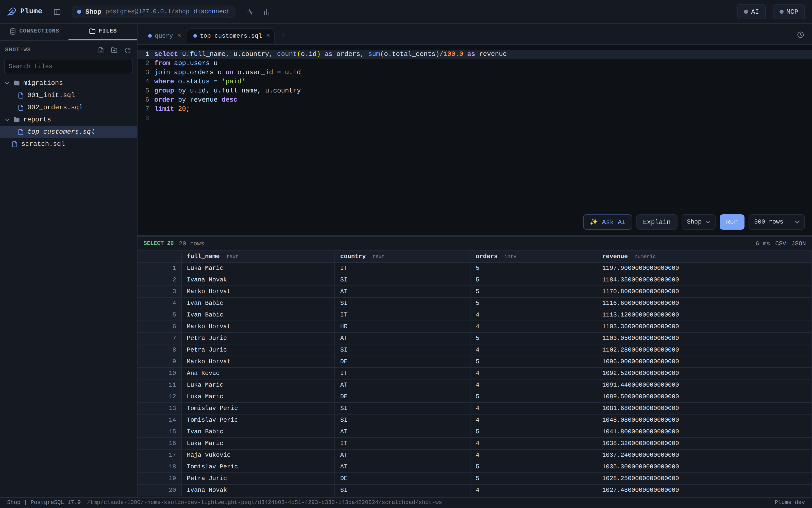The height and width of the screenshot is (508, 812).
Task: Select the top_customers.sql editor tab
Action: [231, 36]
